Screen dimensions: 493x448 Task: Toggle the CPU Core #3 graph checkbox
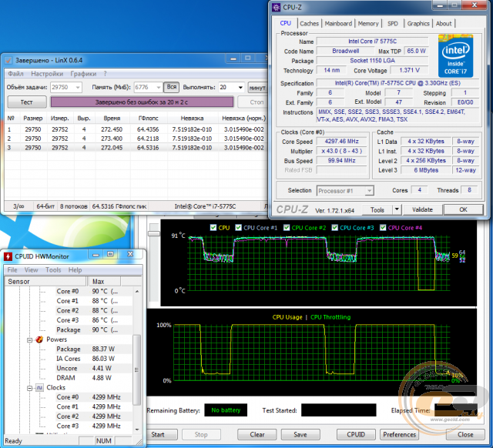tap(334, 227)
